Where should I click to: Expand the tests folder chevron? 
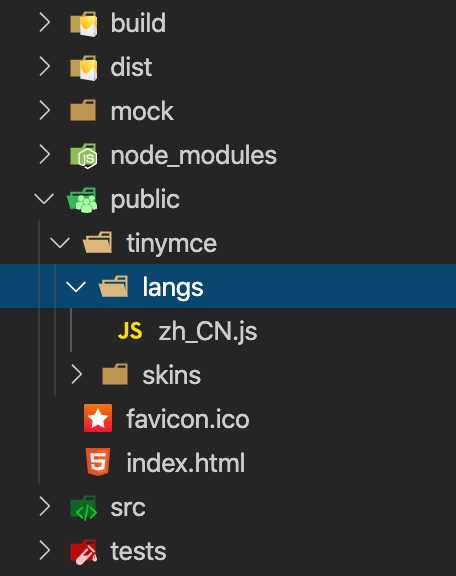coord(44,550)
